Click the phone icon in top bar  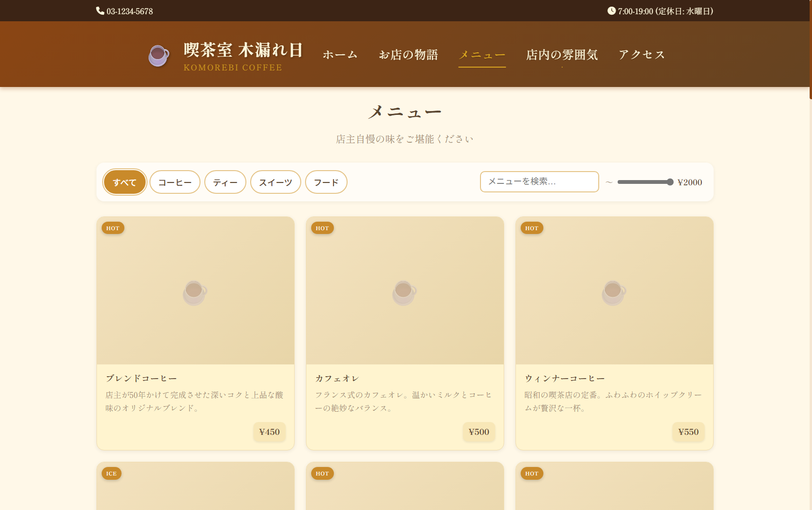pos(100,11)
